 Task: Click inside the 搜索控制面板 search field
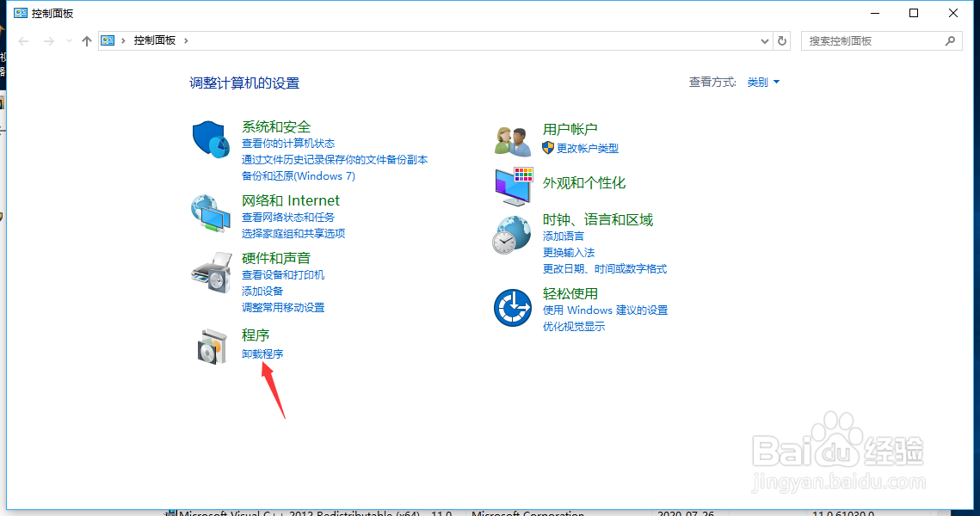click(x=873, y=40)
